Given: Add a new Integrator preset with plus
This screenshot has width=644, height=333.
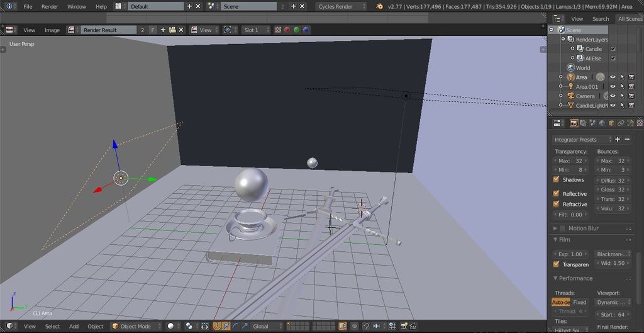Looking at the screenshot, I should tap(618, 139).
